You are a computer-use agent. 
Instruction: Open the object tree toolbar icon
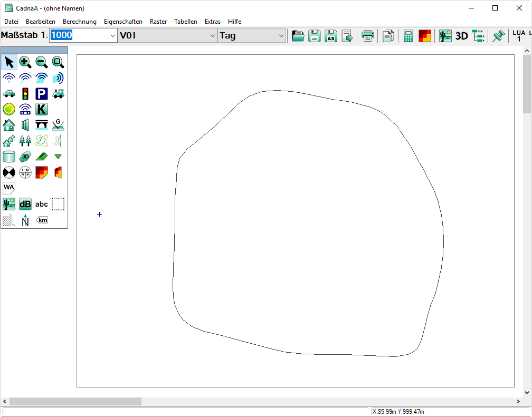(x=478, y=36)
